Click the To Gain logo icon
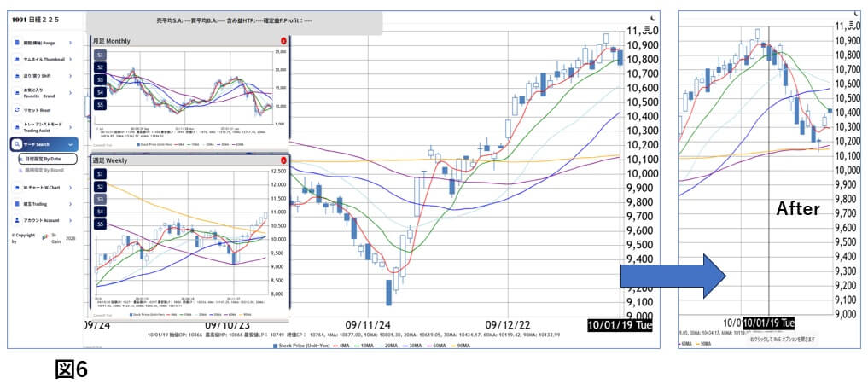The height and width of the screenshot is (384, 868). click(45, 236)
